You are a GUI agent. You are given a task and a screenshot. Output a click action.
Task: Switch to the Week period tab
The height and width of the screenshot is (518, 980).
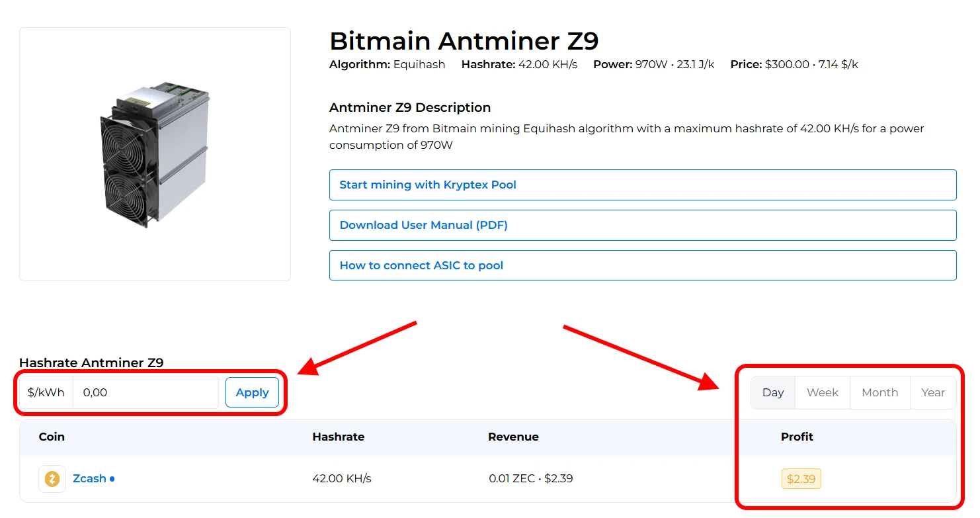tap(822, 393)
